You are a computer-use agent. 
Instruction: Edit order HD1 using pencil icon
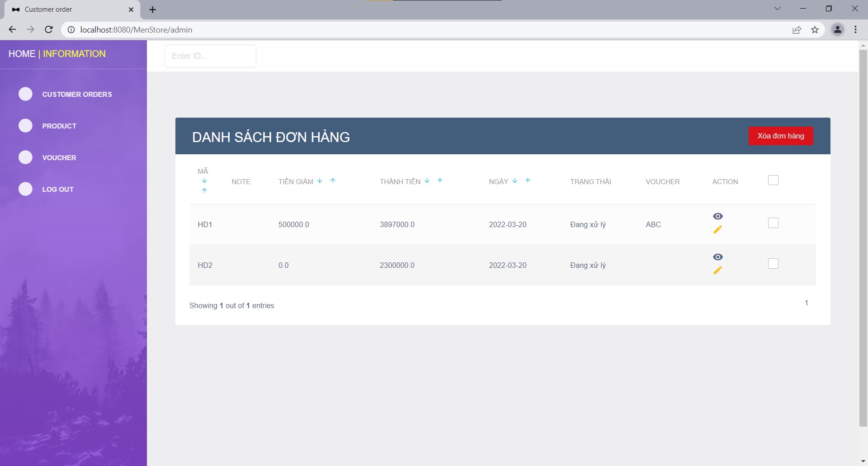(x=718, y=230)
